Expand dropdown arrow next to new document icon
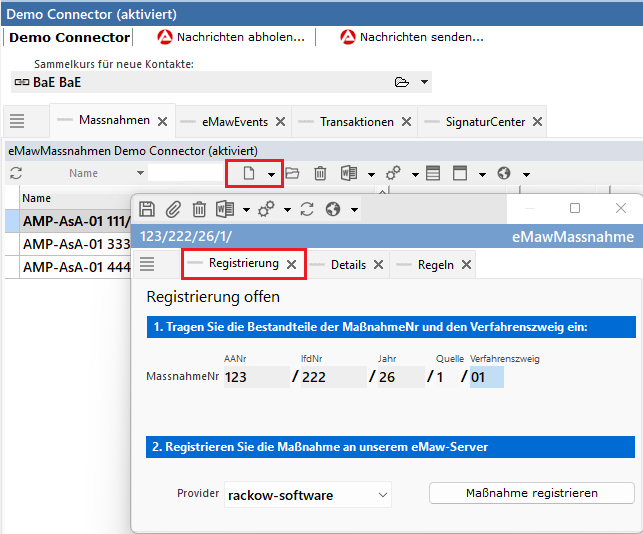643x534 pixels. point(270,173)
